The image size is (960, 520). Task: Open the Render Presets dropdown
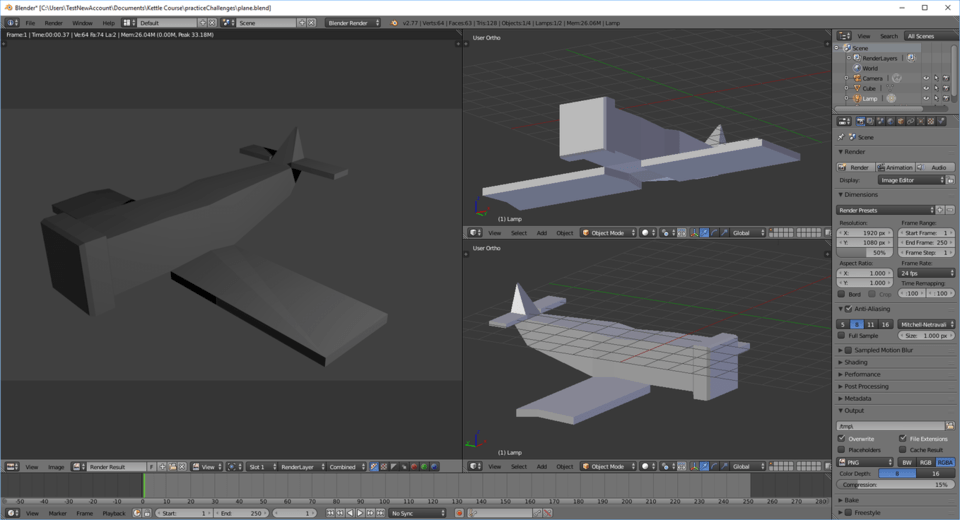[x=885, y=210]
